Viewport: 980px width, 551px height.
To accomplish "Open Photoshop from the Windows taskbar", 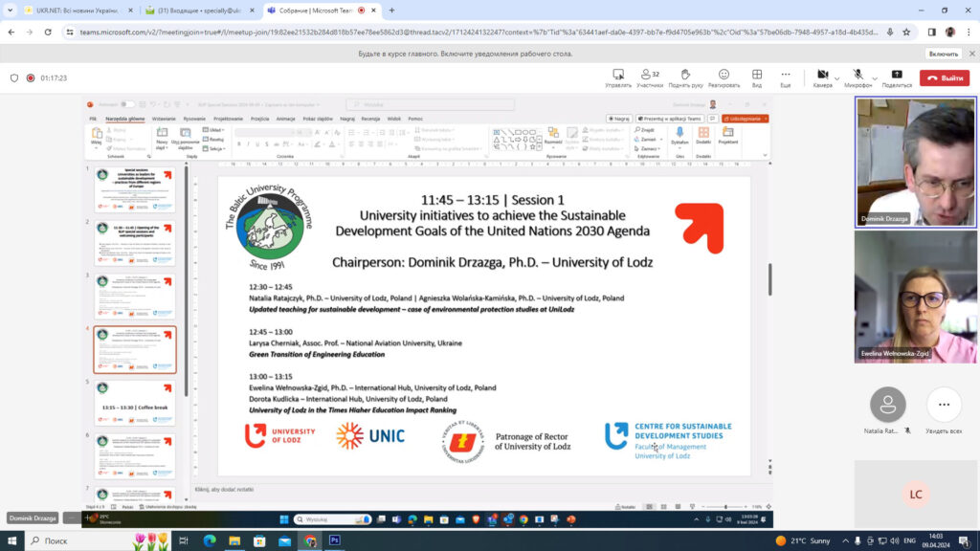I will tap(335, 540).
